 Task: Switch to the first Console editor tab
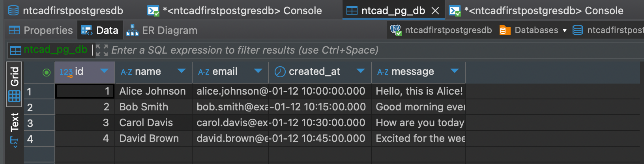point(235,10)
